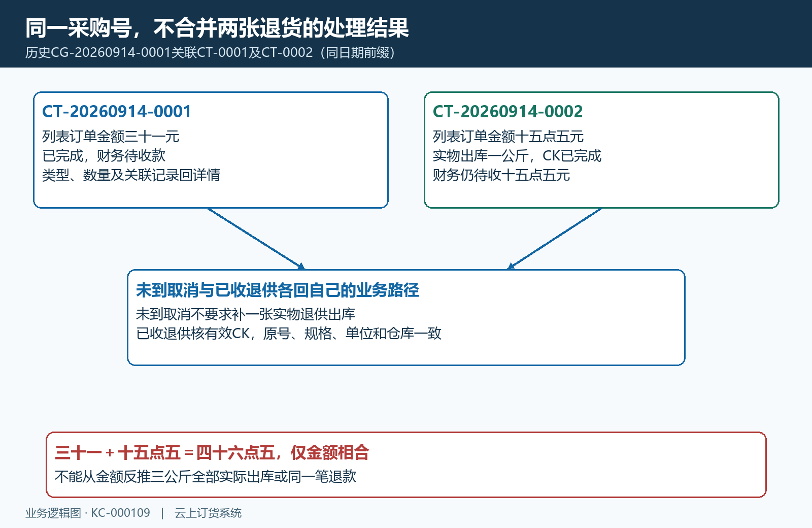Select the line 未到取消不要求补一张实物退供出库
The height and width of the screenshot is (528, 812).
click(246, 314)
